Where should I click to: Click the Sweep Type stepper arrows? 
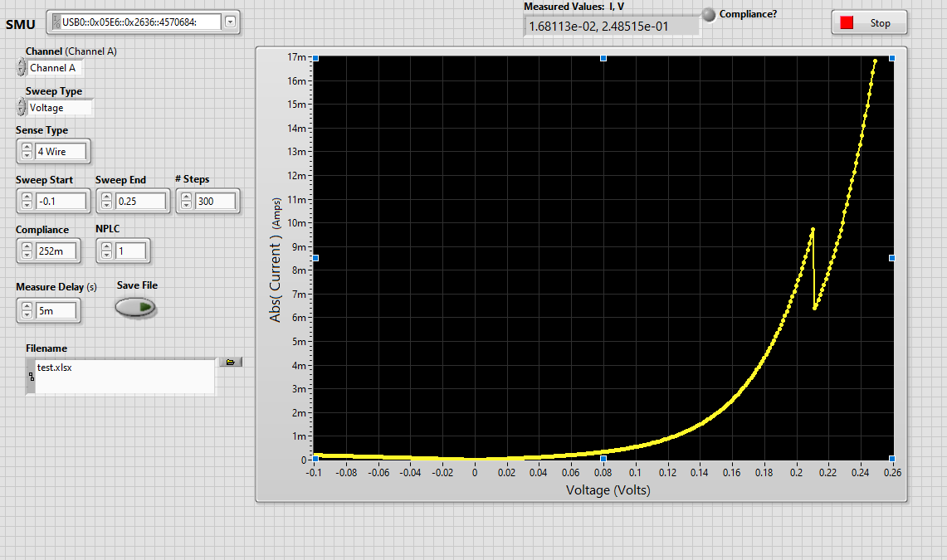(21, 108)
